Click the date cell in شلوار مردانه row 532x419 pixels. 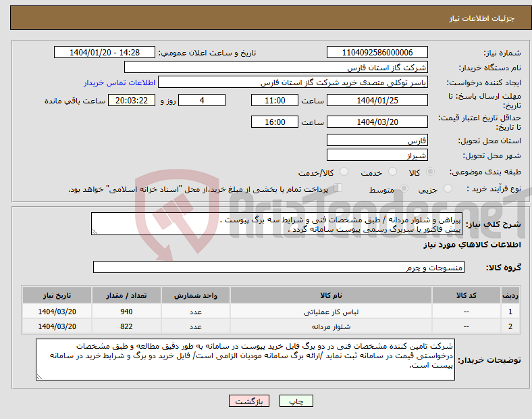[x=57, y=326]
